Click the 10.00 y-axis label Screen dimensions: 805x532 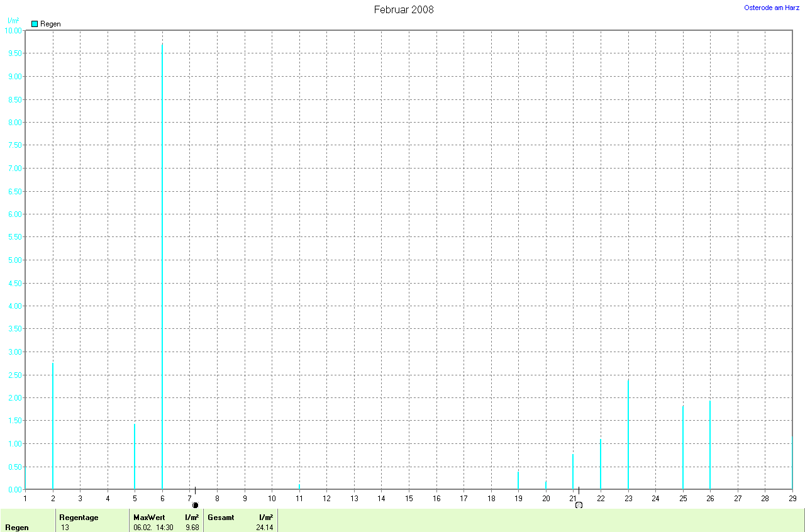[x=13, y=30]
